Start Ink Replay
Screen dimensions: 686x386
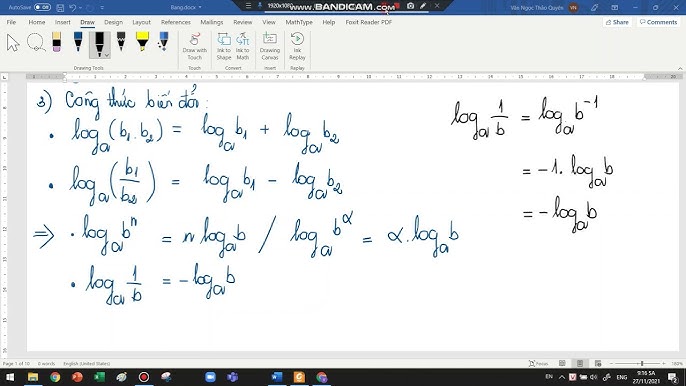point(297,46)
